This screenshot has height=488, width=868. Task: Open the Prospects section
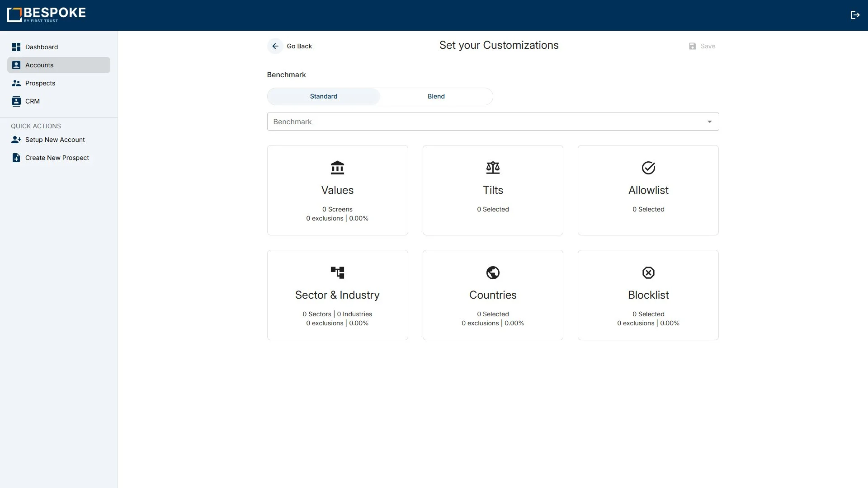tap(40, 83)
